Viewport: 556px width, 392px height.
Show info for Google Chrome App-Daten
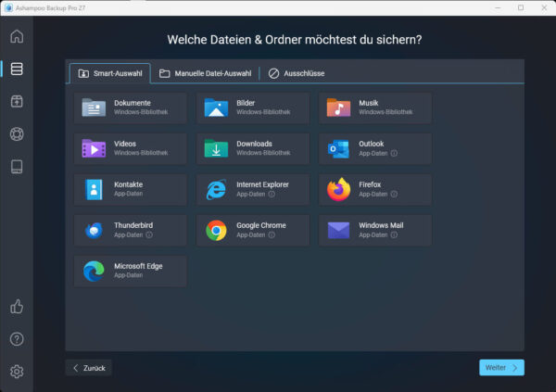pos(272,234)
